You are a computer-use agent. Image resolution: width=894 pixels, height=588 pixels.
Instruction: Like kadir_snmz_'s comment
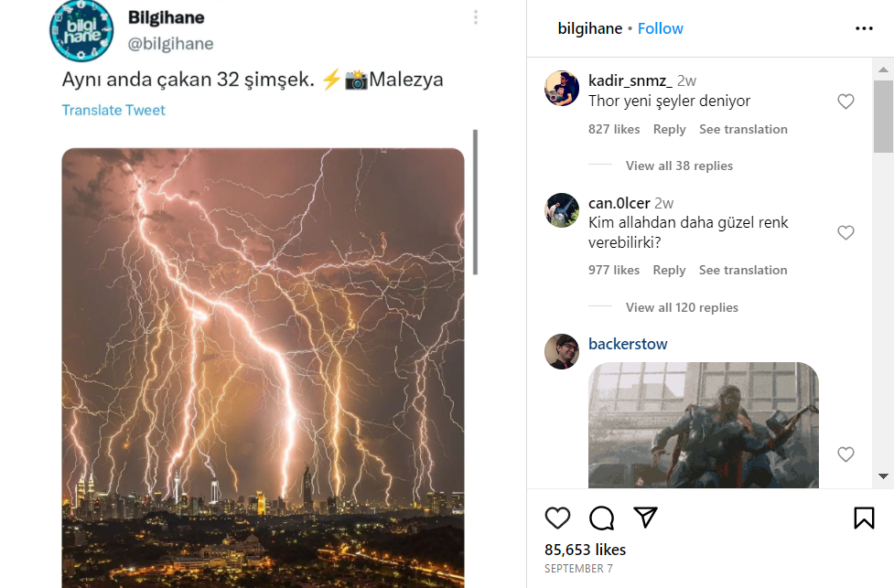[x=846, y=102]
